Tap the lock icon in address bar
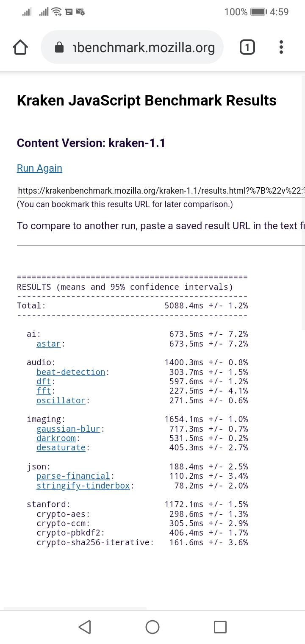The height and width of the screenshot is (644, 305). pyautogui.click(x=60, y=48)
